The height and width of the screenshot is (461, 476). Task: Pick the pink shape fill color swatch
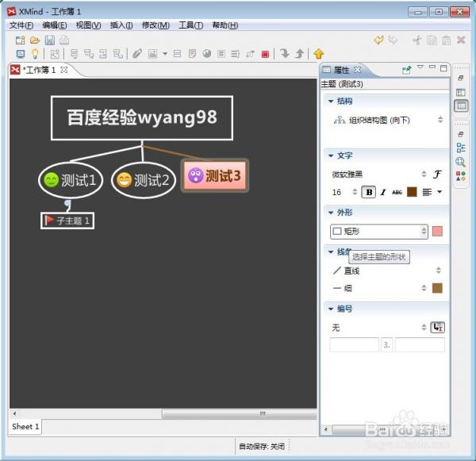437,232
